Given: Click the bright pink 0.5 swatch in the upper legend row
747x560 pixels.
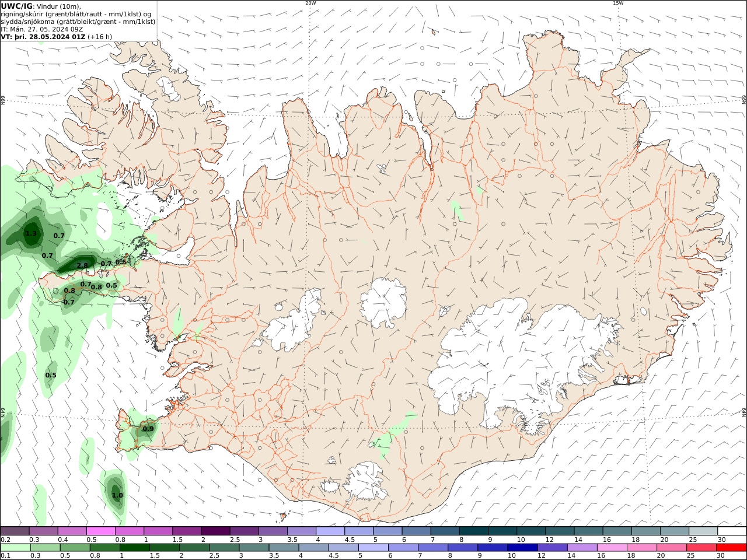Looking at the screenshot, I should click(x=100, y=531).
